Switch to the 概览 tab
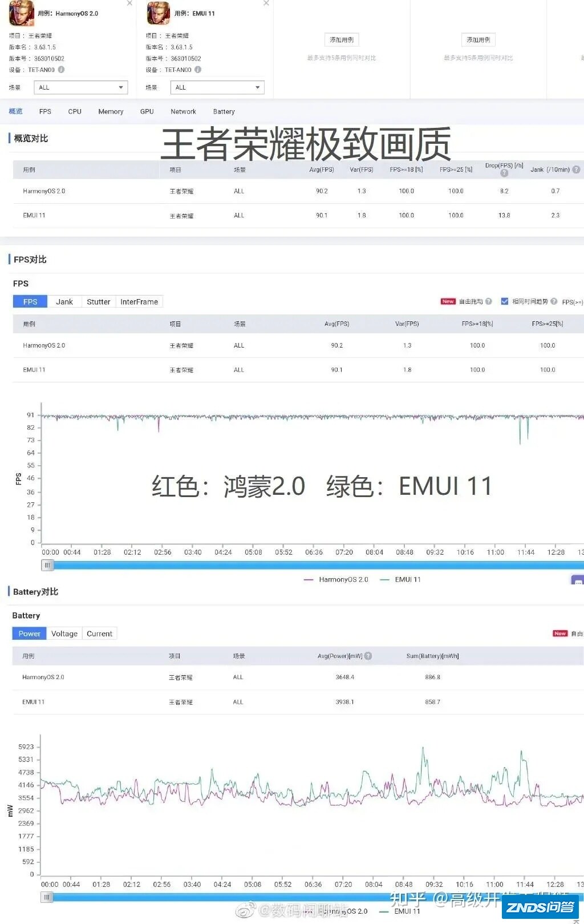The height and width of the screenshot is (924, 584). 15,111
